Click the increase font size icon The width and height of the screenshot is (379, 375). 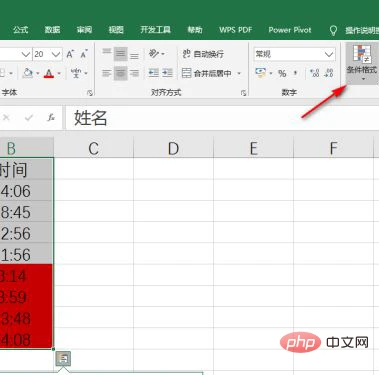tap(70, 54)
